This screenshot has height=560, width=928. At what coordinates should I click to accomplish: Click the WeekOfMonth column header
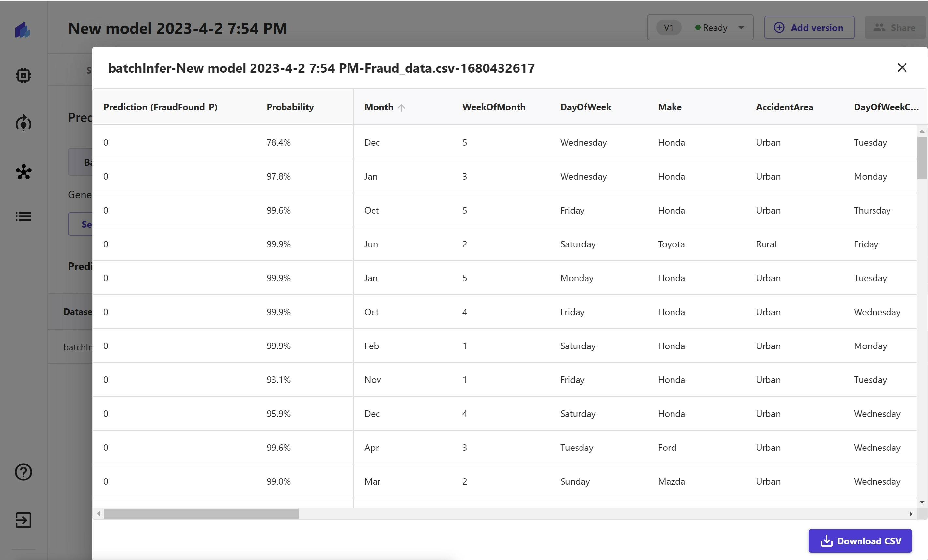[x=493, y=107]
